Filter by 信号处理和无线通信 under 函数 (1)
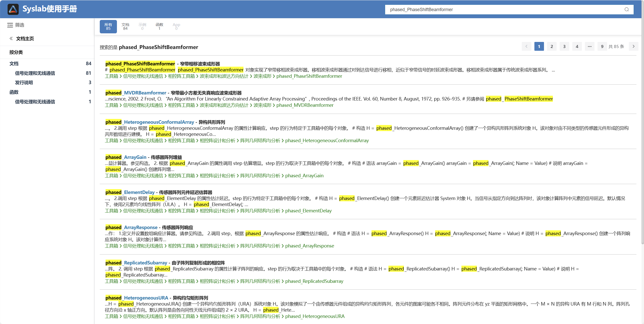644x324 pixels. pos(53,102)
